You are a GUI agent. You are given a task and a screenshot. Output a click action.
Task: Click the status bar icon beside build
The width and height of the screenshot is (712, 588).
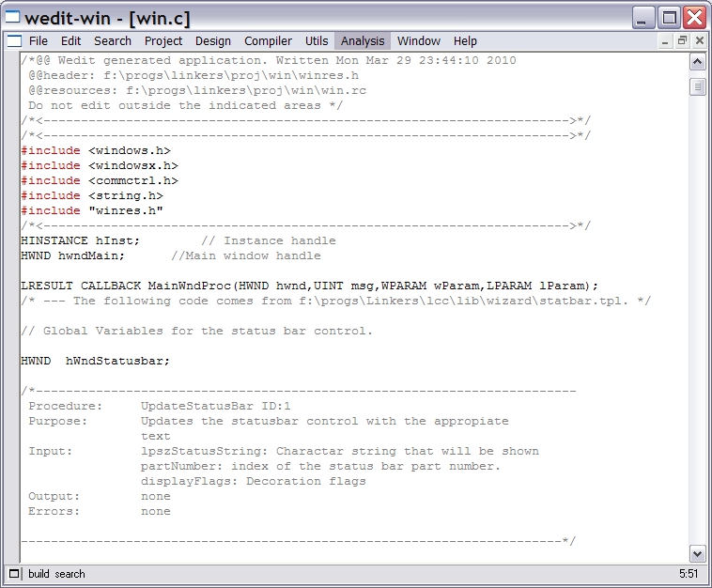[x=14, y=574]
